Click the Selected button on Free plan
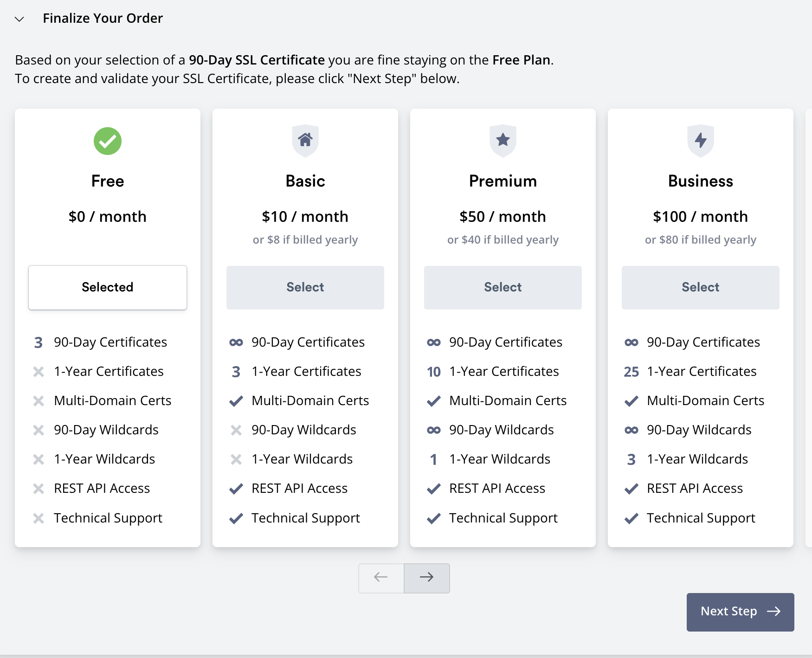This screenshot has height=658, width=812. coord(108,287)
